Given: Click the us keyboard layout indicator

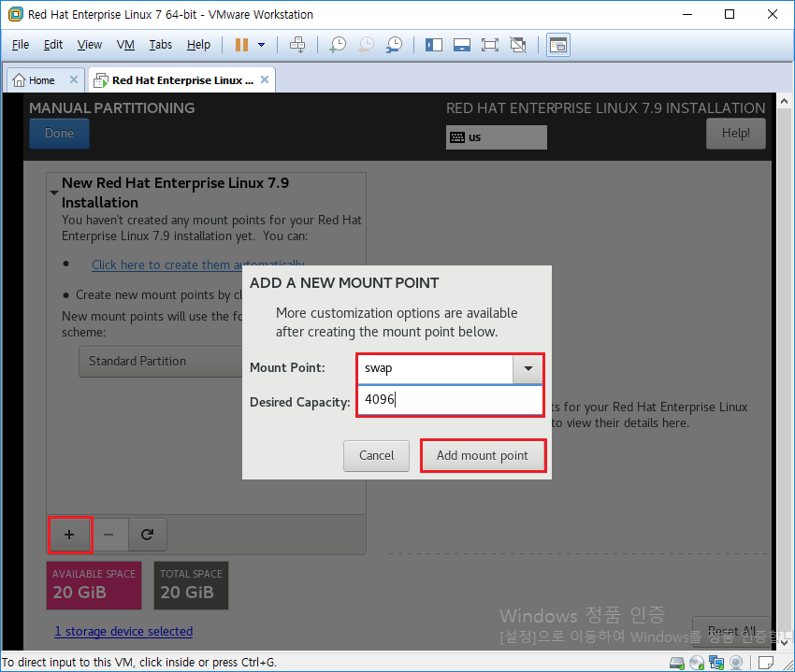Looking at the screenshot, I should point(497,137).
